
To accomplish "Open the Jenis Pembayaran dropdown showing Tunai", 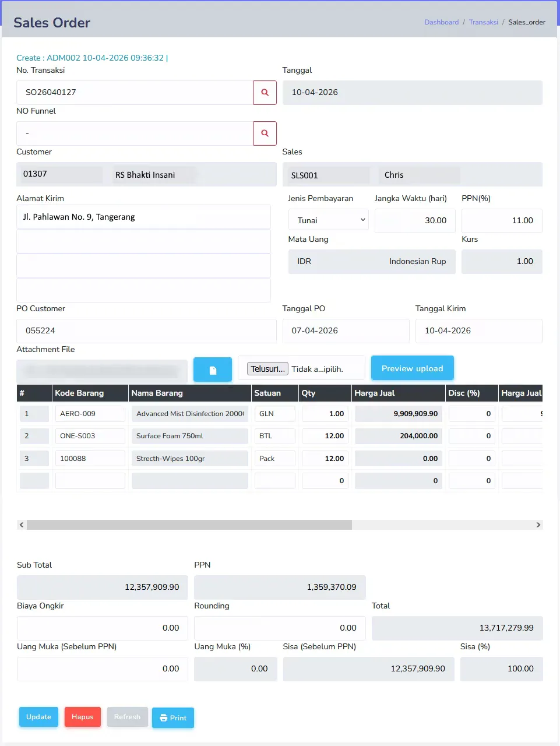I will click(x=329, y=220).
